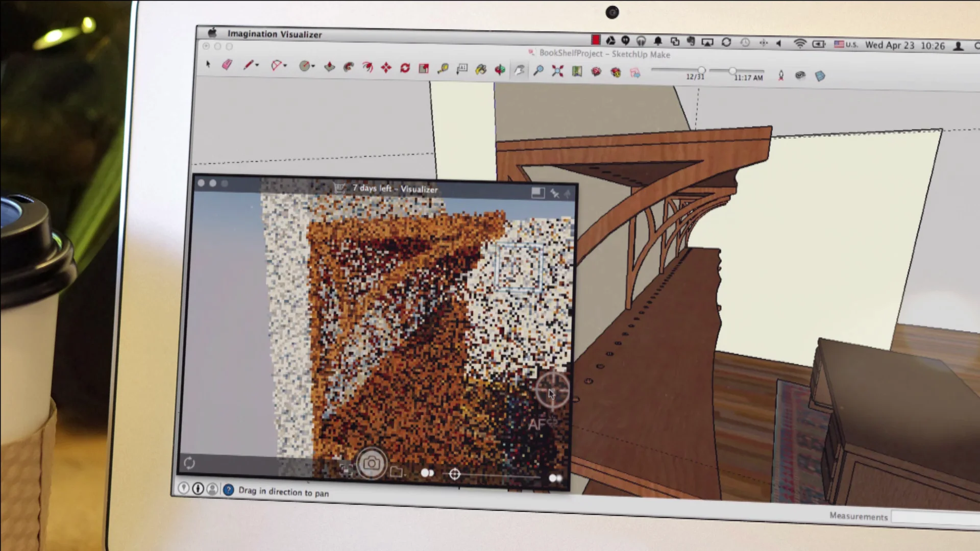Click the Measurements input field

coord(934,517)
